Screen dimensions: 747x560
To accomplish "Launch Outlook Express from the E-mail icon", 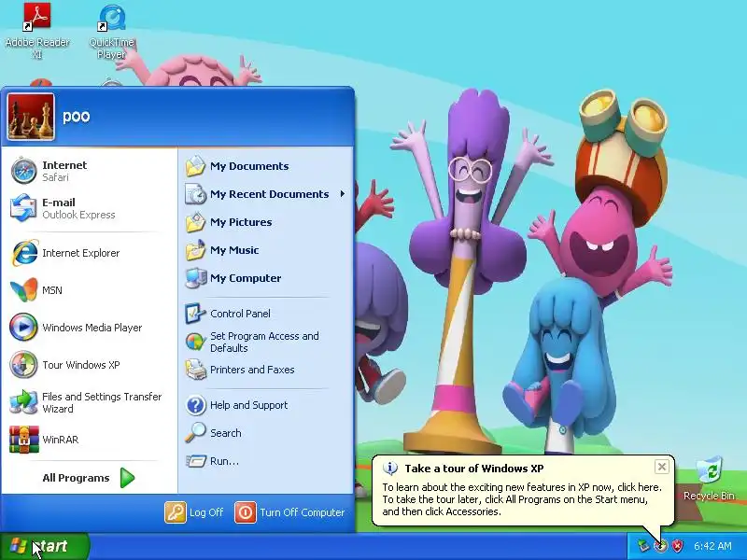I will point(23,208).
